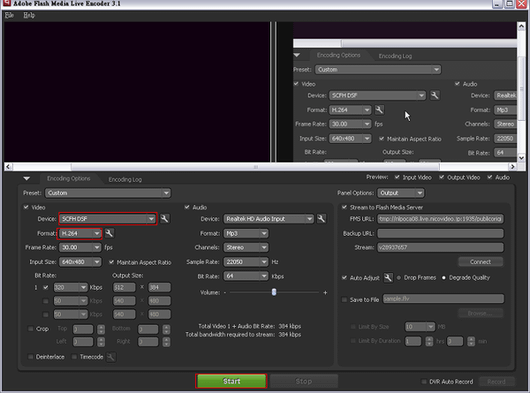Viewport: 530px width, 393px height.
Task: Click the Record button
Action: (x=496, y=382)
